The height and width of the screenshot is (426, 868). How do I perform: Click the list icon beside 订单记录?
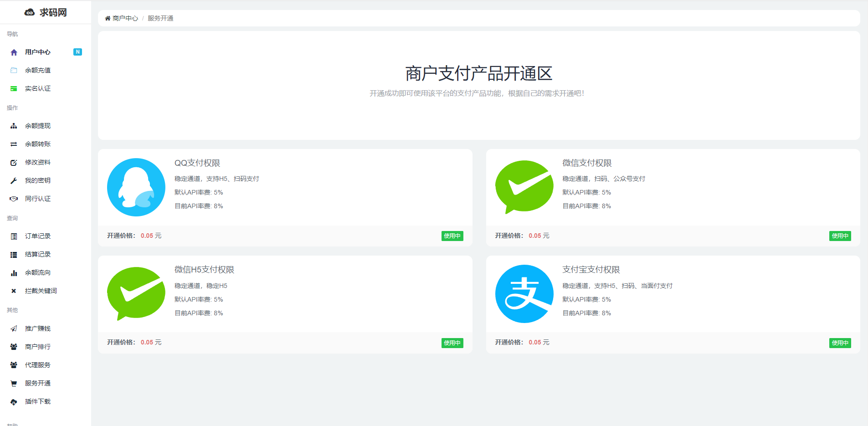pos(14,236)
